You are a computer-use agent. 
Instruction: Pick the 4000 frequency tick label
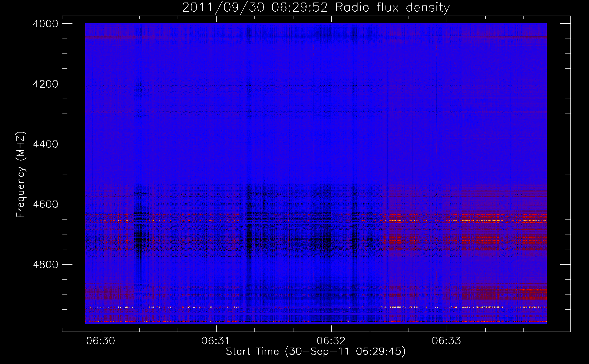(x=46, y=24)
